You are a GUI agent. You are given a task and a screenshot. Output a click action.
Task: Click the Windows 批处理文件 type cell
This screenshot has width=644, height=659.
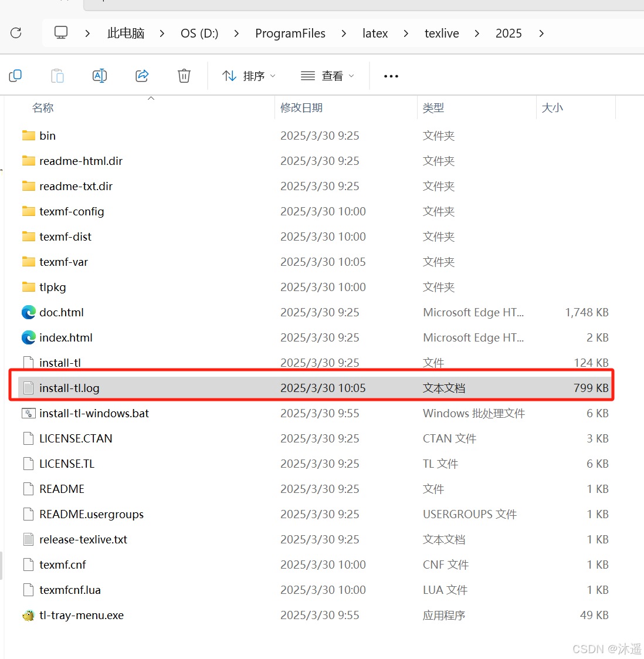(x=474, y=413)
